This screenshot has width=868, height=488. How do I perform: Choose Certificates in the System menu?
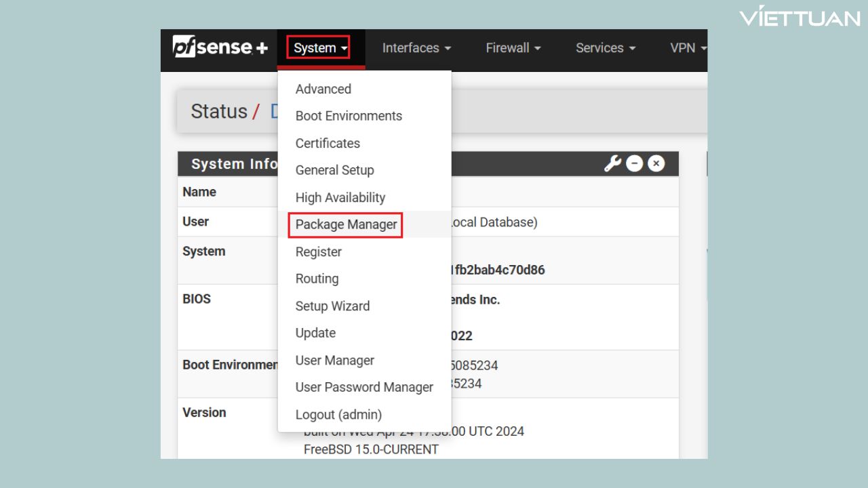coord(328,143)
